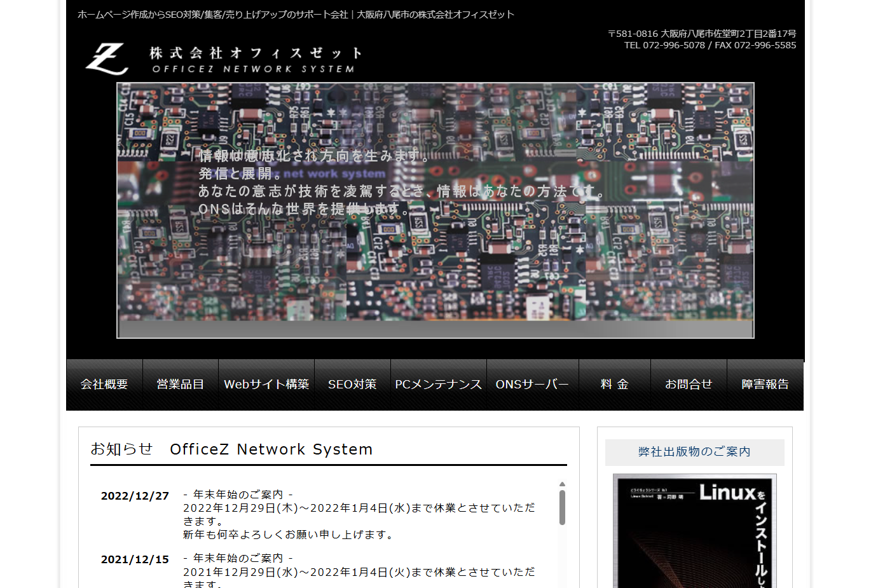Image resolution: width=871 pixels, height=588 pixels.
Task: Click the news scrollbar up arrow
Action: [x=562, y=484]
